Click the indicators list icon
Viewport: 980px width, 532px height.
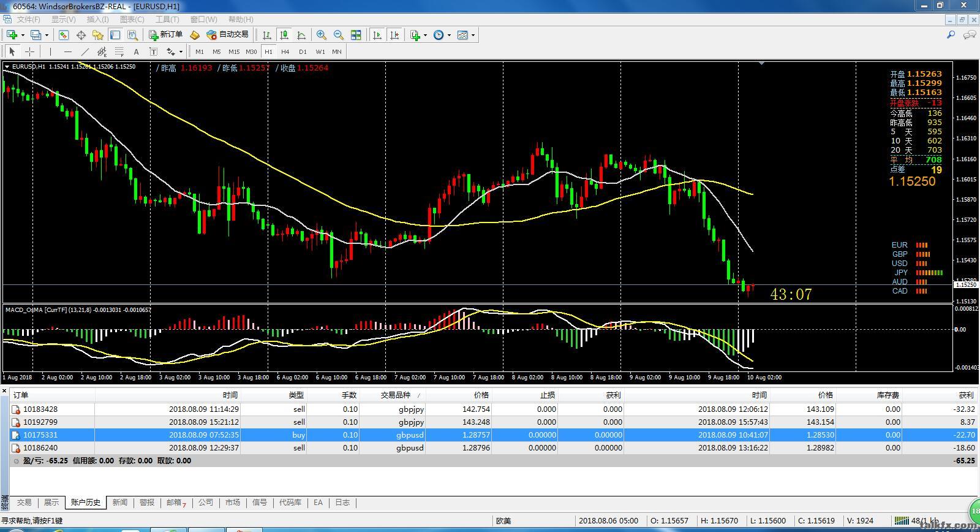[415, 35]
